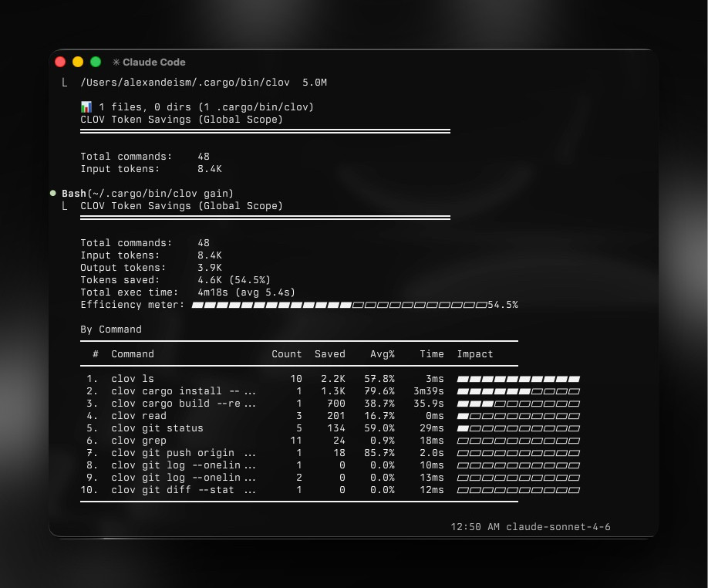Click the '12:50 AM' timestamp in status line
Viewport: 708px width, 588px height.
click(x=475, y=526)
